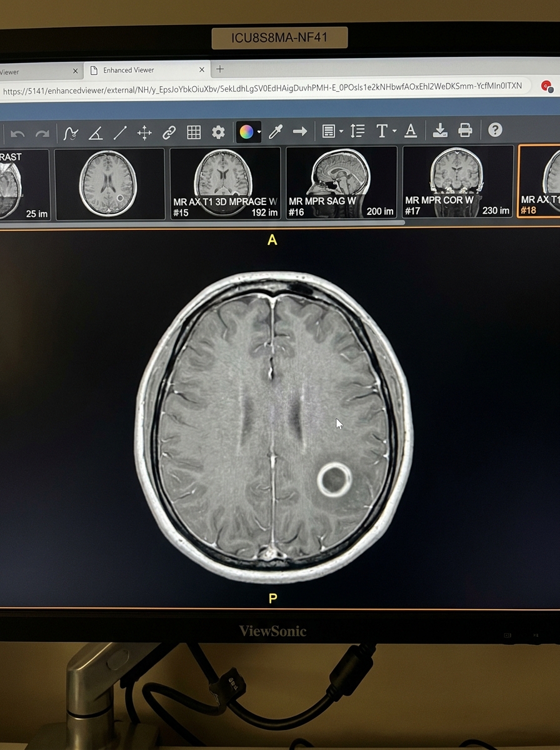Open the grid layout icon

click(194, 132)
